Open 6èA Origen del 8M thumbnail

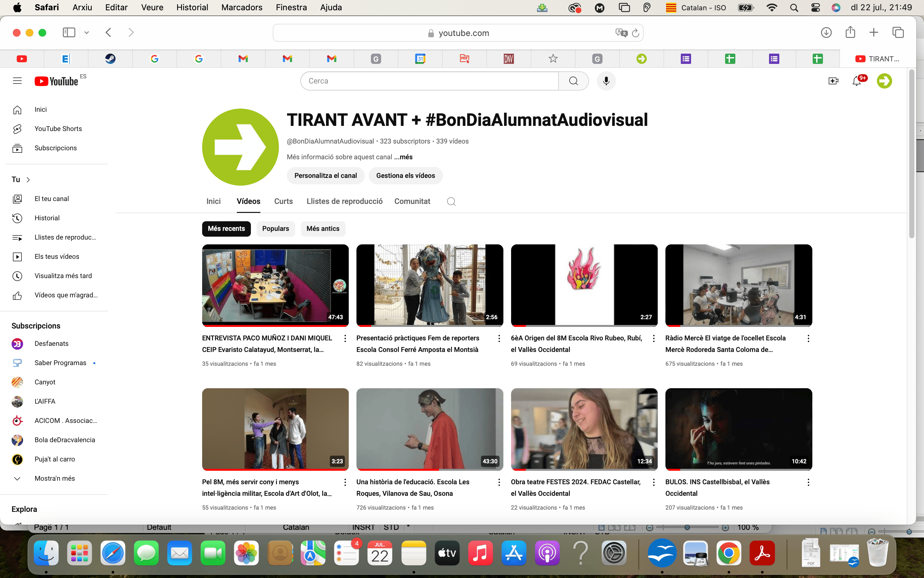(x=584, y=285)
